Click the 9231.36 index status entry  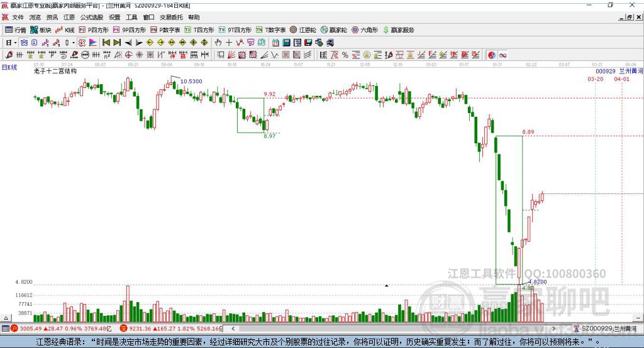170,329
